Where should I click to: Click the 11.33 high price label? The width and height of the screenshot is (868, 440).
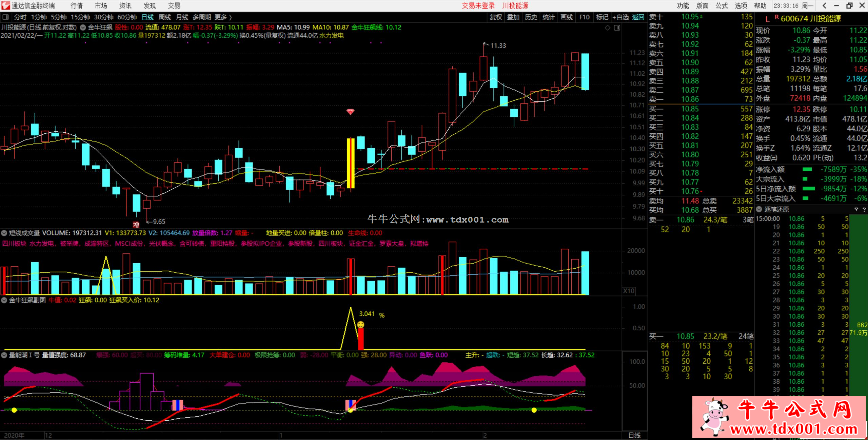tap(498, 45)
